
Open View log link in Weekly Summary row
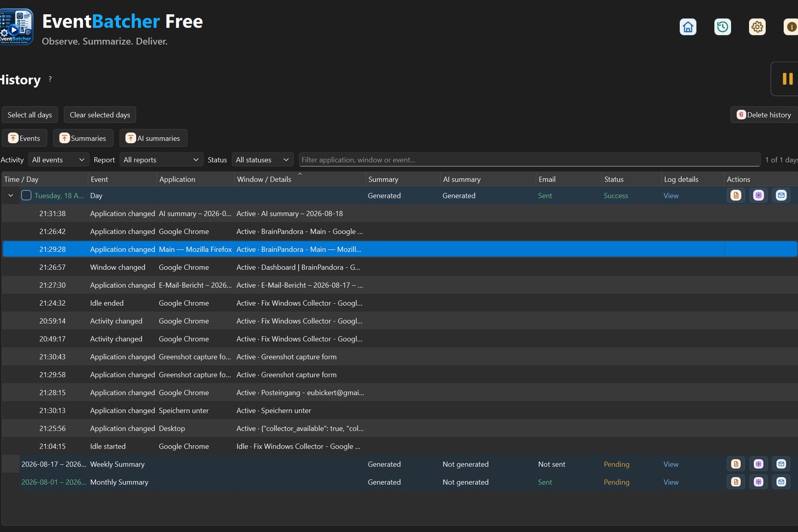coord(671,464)
